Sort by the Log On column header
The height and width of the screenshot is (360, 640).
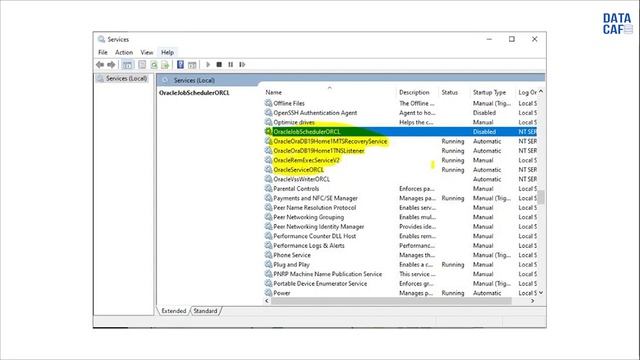(527, 92)
